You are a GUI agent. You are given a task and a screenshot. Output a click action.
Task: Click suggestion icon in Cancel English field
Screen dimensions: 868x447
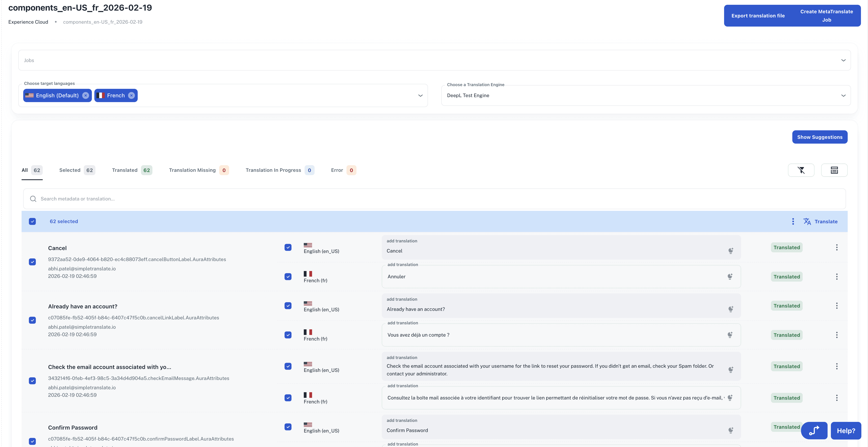pyautogui.click(x=731, y=251)
